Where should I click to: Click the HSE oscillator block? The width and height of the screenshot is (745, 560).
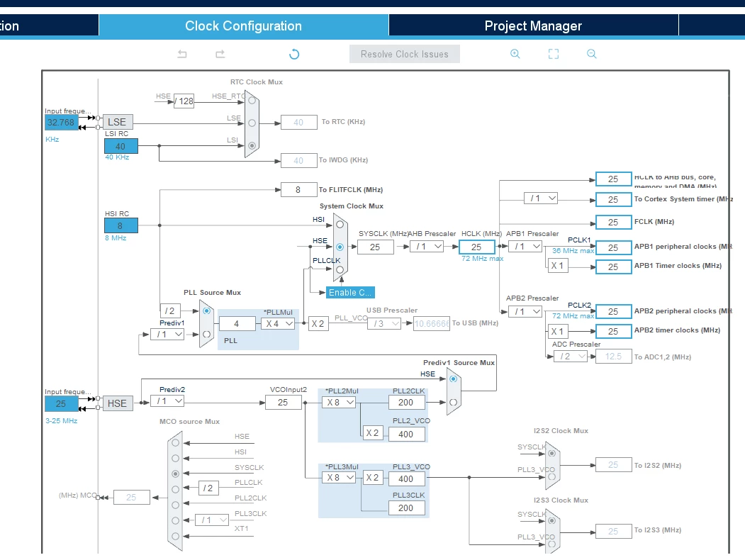tap(118, 403)
